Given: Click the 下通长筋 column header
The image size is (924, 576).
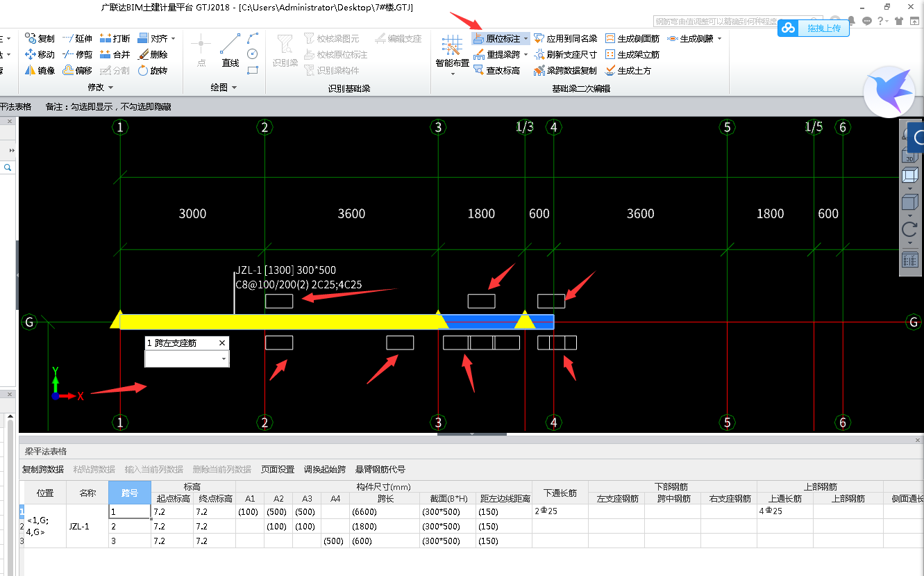Looking at the screenshot, I should point(560,493).
